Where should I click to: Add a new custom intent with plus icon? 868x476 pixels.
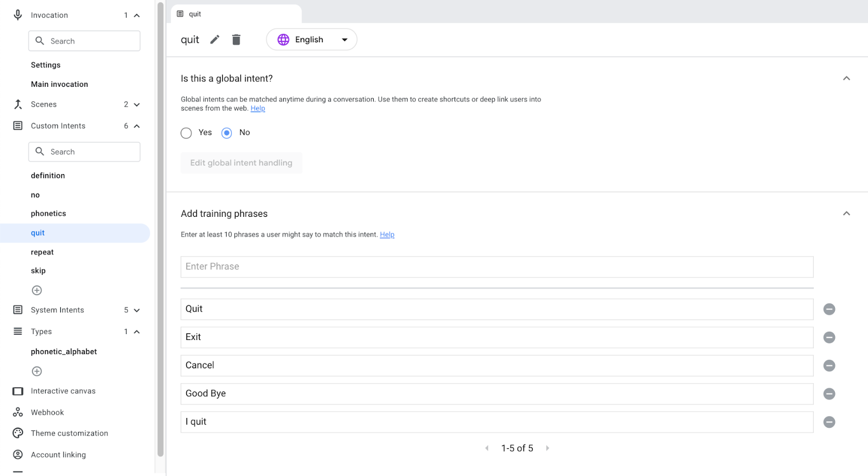pyautogui.click(x=37, y=291)
